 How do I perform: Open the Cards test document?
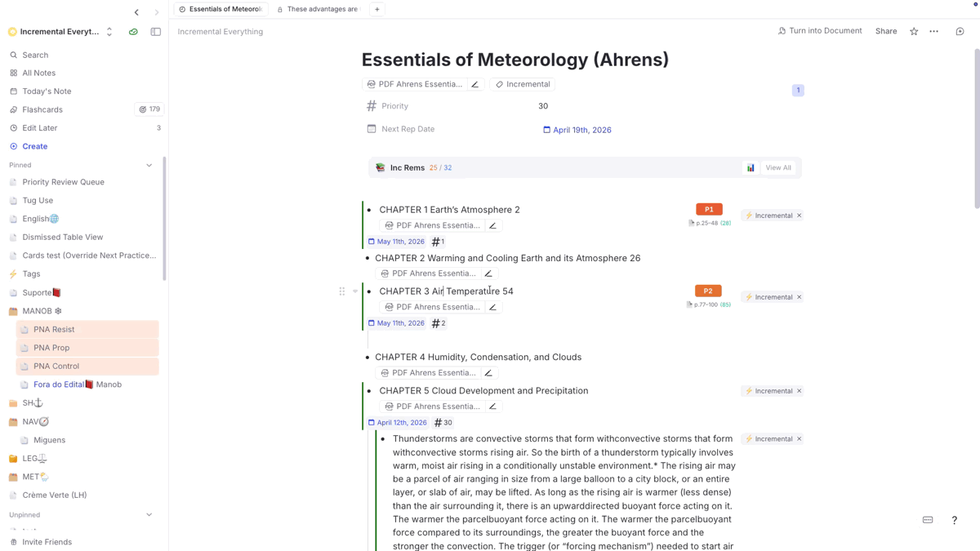point(89,256)
